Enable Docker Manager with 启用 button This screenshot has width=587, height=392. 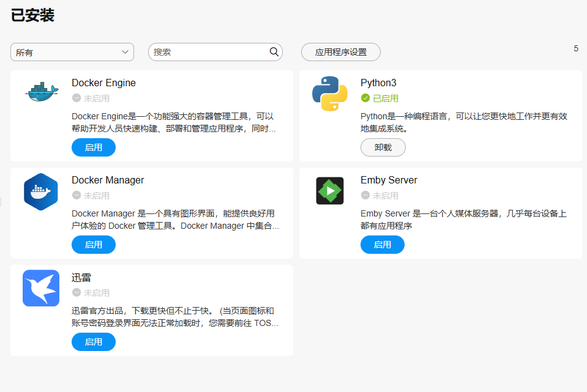pos(94,245)
